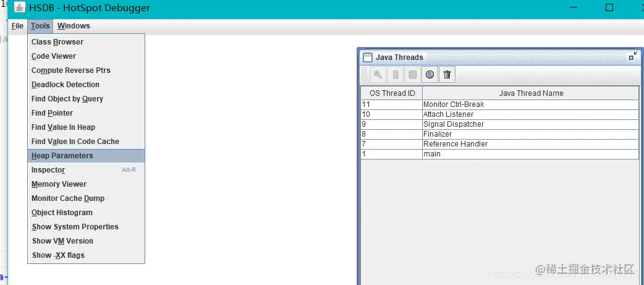Launch Memory Viewer from Tools
This screenshot has width=644, height=285.
point(87,184)
